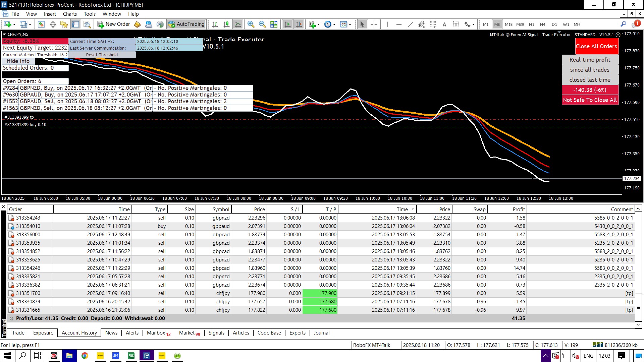The image size is (644, 362).
Task: Switch chart to candlesticks icon
Action: 226,24
